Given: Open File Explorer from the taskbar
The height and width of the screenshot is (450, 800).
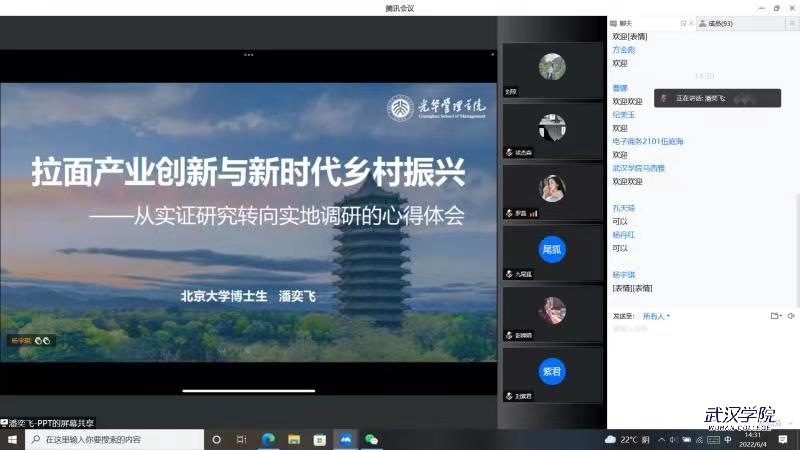Looking at the screenshot, I should (294, 439).
